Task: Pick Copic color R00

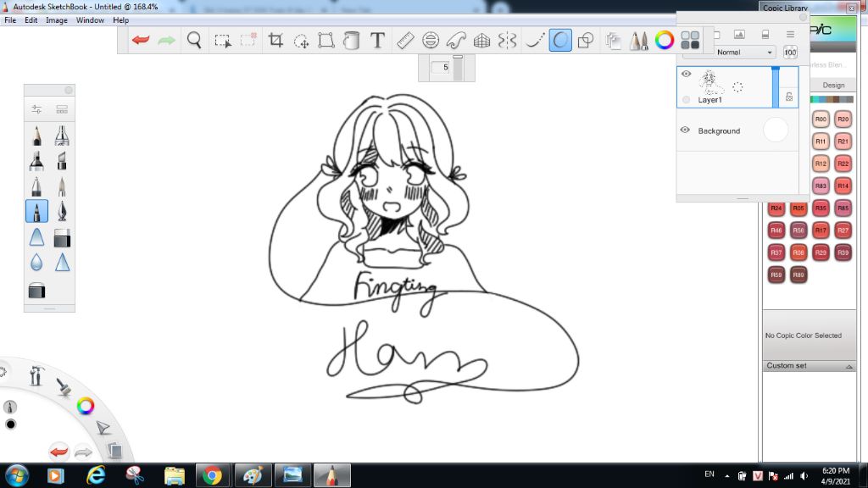Action: (821, 119)
